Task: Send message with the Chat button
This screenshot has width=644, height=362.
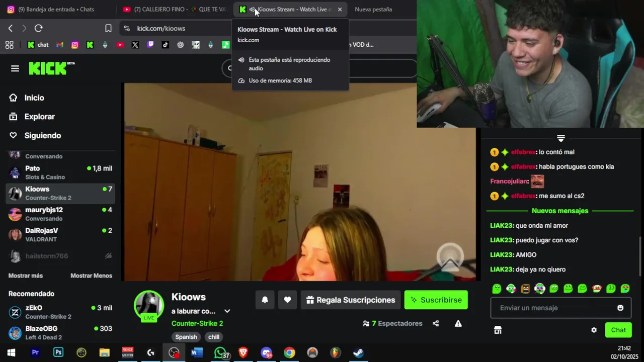Action: [x=618, y=330]
